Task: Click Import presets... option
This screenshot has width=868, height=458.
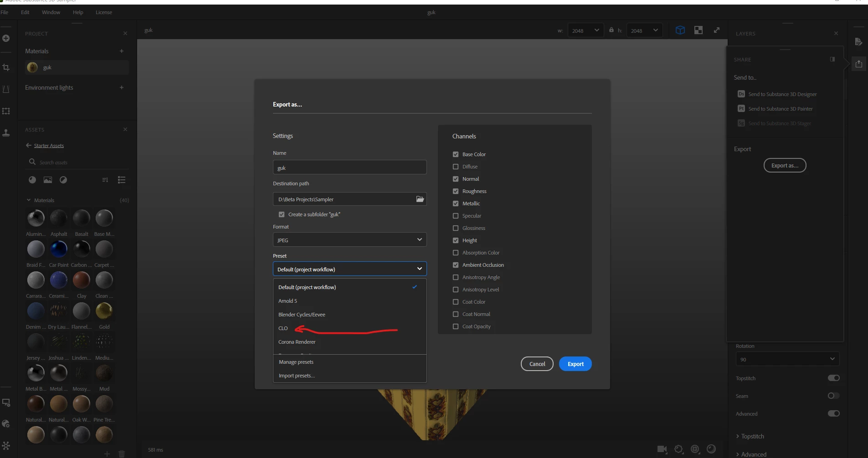Action: 349,376
